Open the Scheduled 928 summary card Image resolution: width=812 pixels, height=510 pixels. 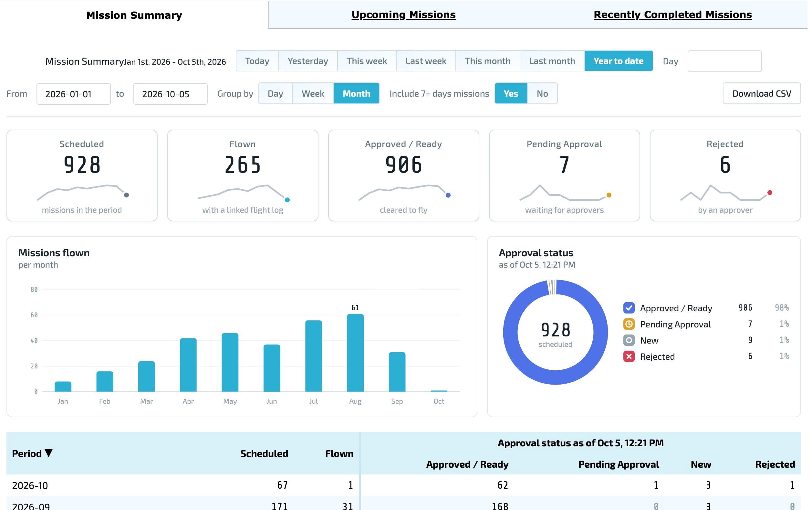pos(82,175)
